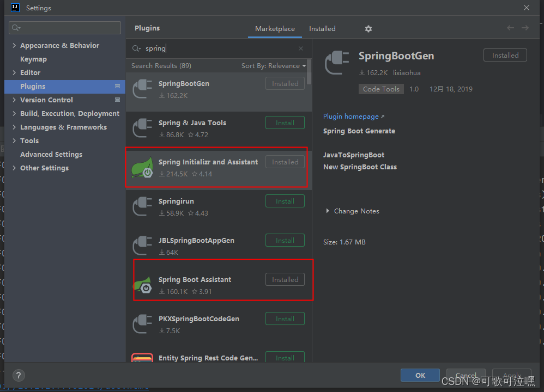The width and height of the screenshot is (544, 392).
Task: Select the JBLSpringBootAppGen plugin name
Action: [196, 240]
